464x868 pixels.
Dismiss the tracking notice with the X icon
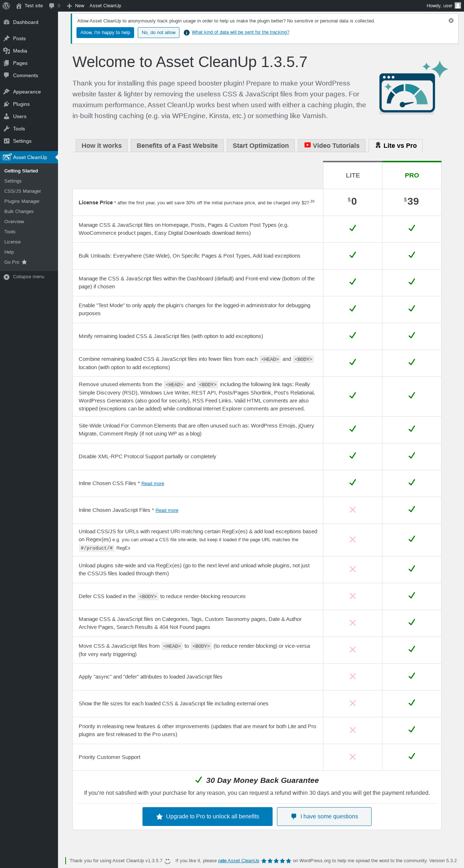point(451,21)
